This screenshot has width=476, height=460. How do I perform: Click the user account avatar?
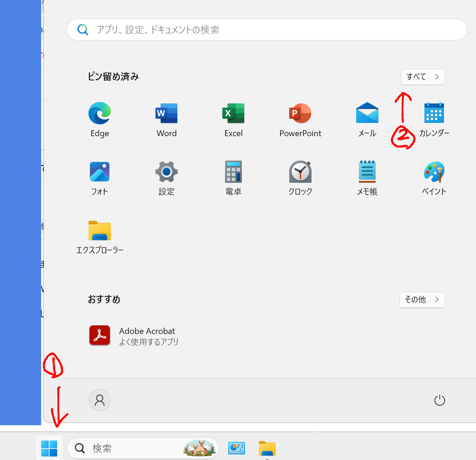pyautogui.click(x=100, y=400)
